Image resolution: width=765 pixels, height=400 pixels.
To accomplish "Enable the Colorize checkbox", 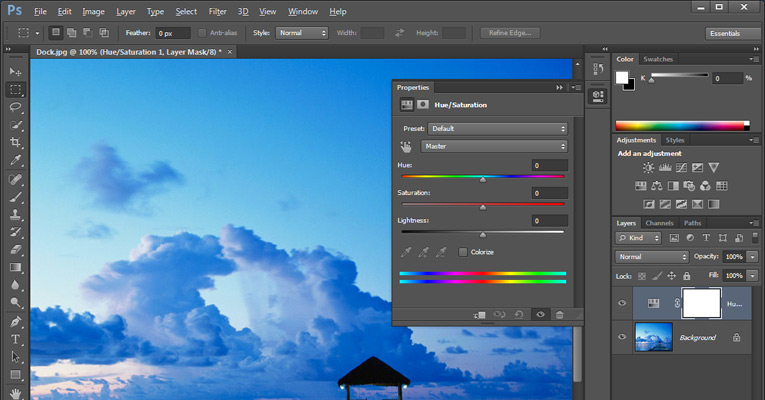I will point(463,252).
